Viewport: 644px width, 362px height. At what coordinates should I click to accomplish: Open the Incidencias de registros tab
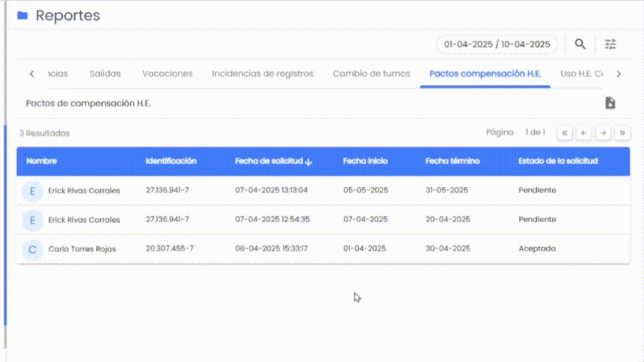pyautogui.click(x=263, y=74)
